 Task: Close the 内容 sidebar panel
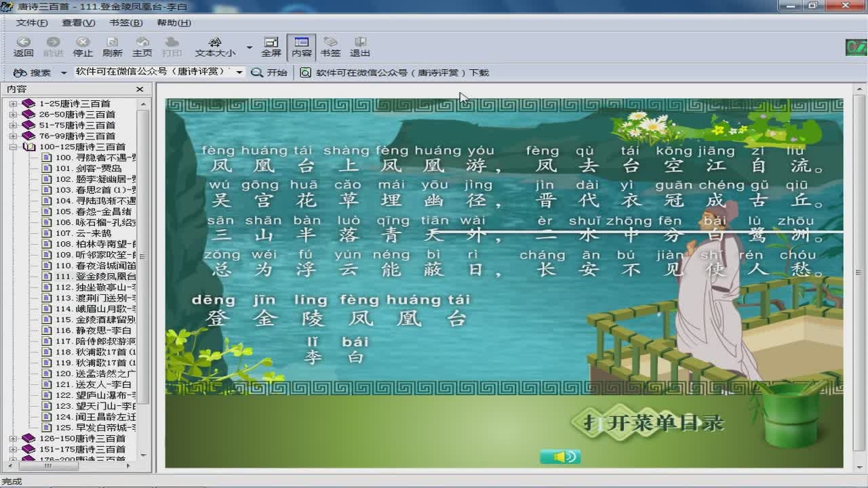140,89
